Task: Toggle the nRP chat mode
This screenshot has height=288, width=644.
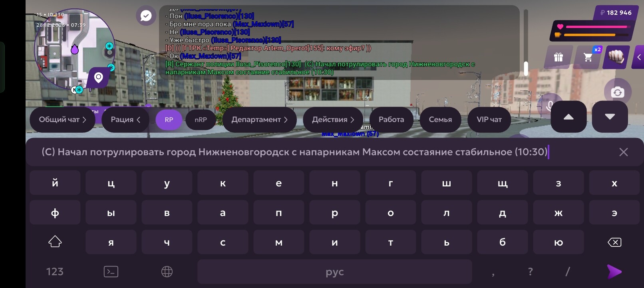Action: click(x=201, y=120)
